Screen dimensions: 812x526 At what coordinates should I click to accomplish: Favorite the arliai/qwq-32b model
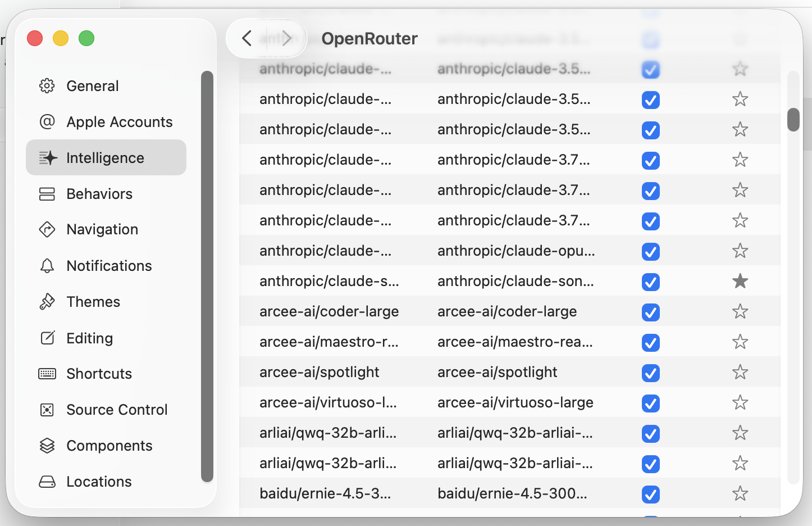pos(740,433)
